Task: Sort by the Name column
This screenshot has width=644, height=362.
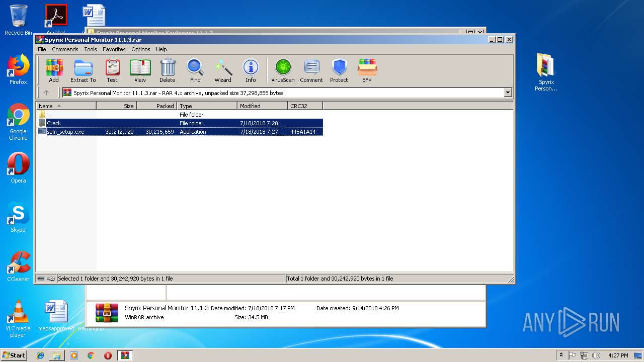Action: tap(66, 106)
